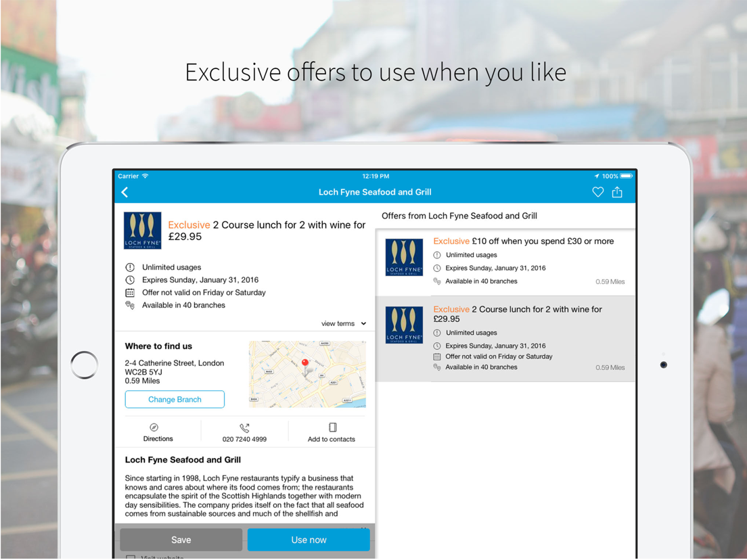Screen dimensions: 747x560
Task: Click the Where to find us heading
Action: (x=158, y=346)
